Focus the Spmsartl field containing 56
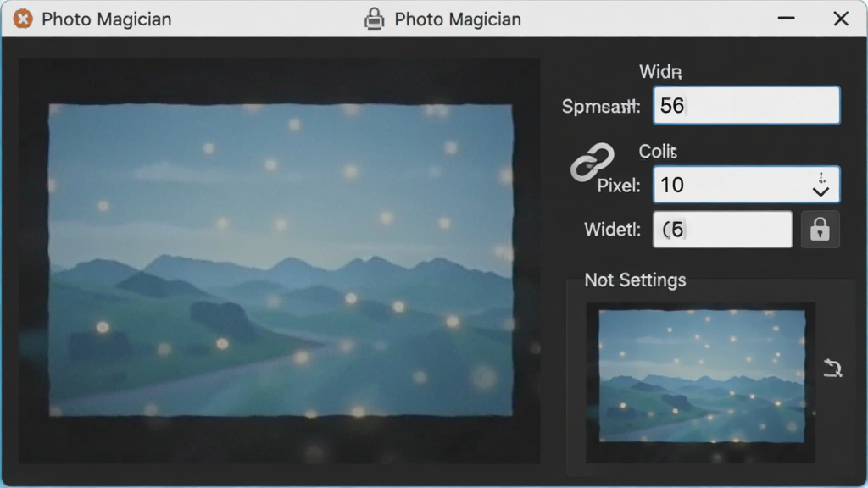Viewport: 868px width, 488px height. [746, 105]
